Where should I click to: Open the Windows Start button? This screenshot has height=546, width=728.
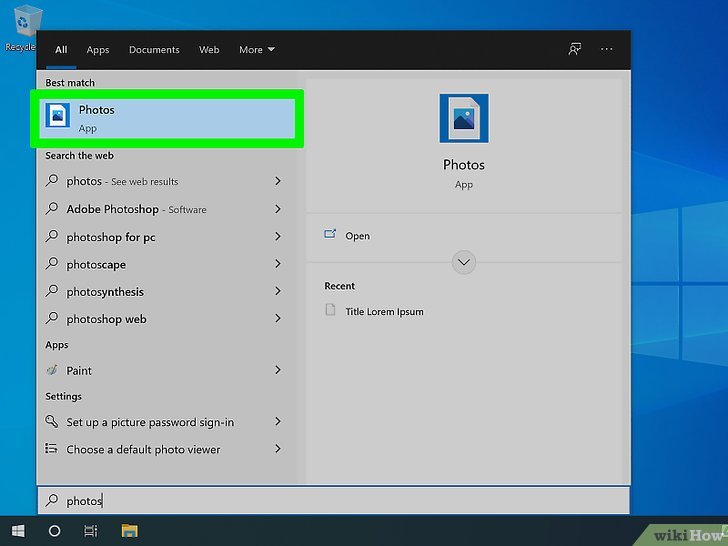point(18,530)
